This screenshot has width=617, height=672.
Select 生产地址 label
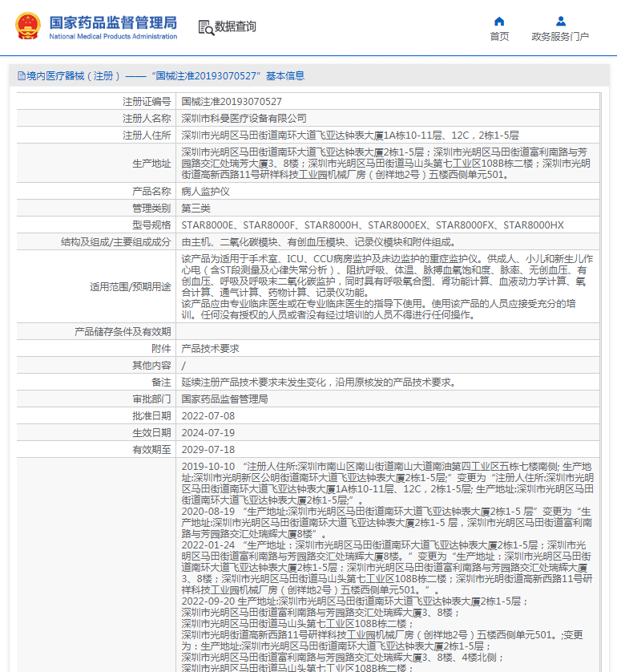(151, 164)
